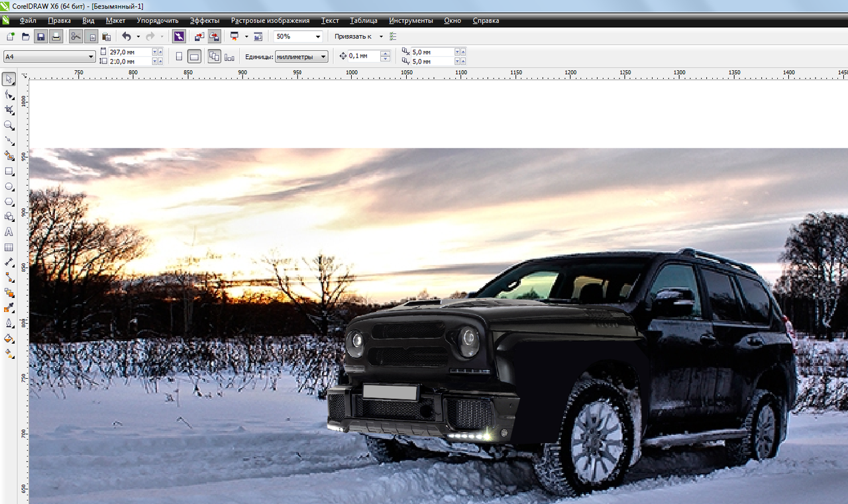Screen dimensions: 848x504
Task: Open the Эффекты menu
Action: tap(205, 21)
